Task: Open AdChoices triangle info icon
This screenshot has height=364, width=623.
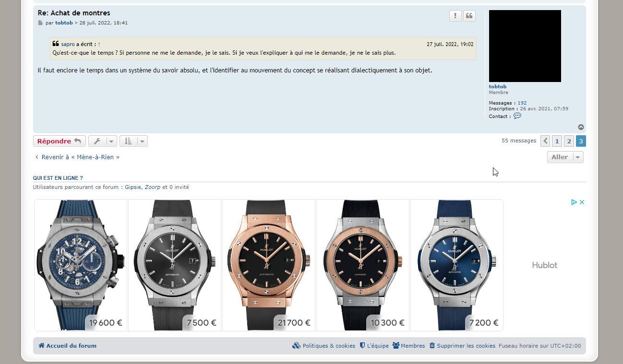Action: [574, 202]
